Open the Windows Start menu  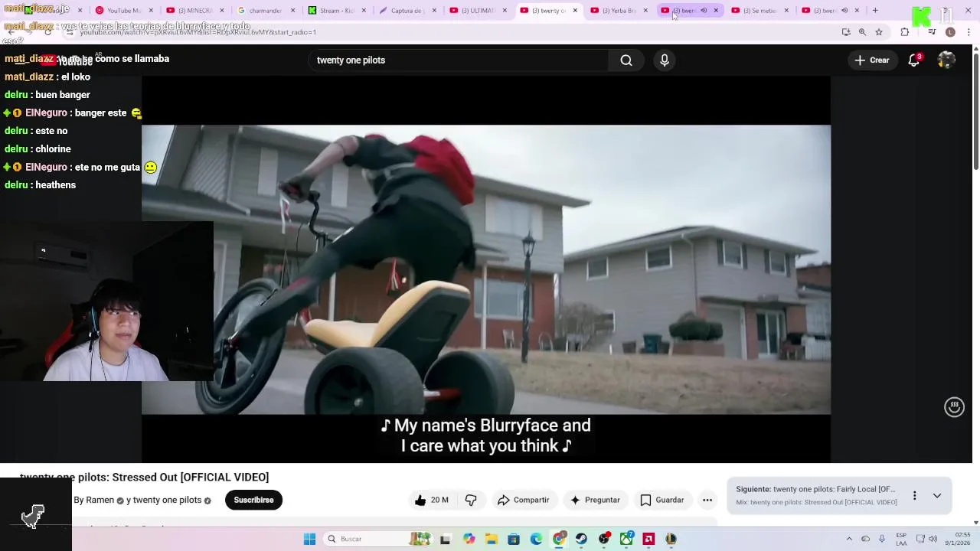(309, 539)
